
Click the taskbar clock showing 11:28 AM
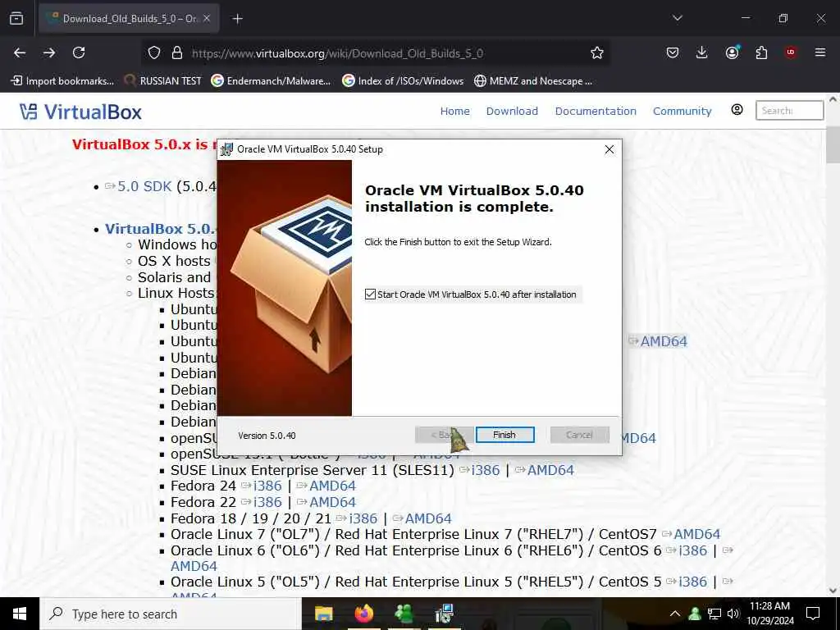[770, 614]
